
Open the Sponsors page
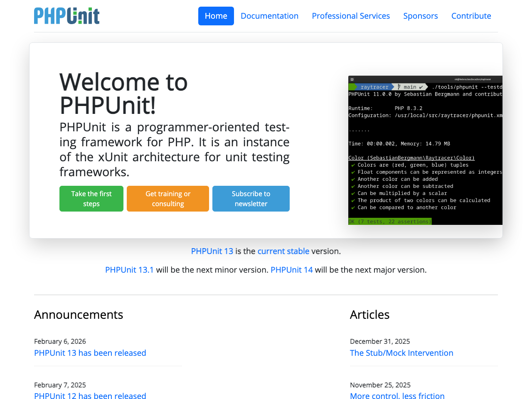click(421, 16)
